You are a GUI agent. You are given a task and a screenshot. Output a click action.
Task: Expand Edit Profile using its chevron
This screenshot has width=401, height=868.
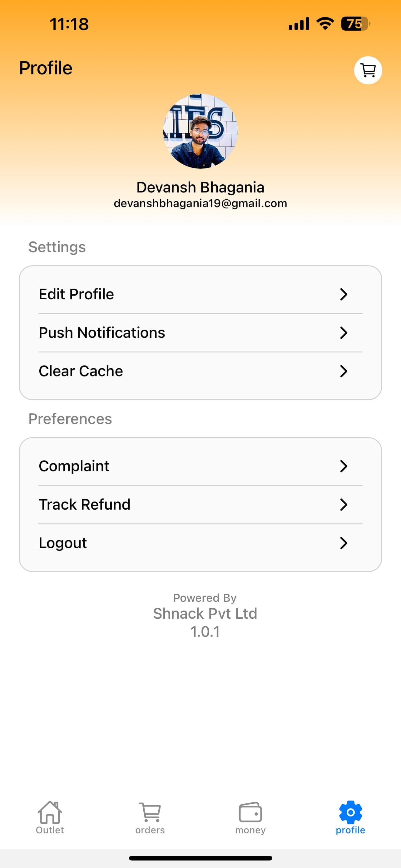point(344,294)
